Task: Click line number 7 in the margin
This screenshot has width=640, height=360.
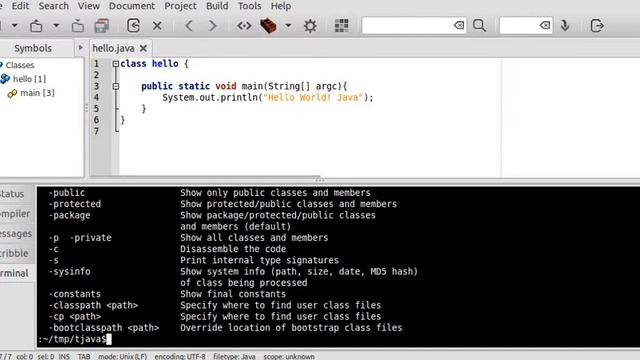Action: (x=96, y=131)
